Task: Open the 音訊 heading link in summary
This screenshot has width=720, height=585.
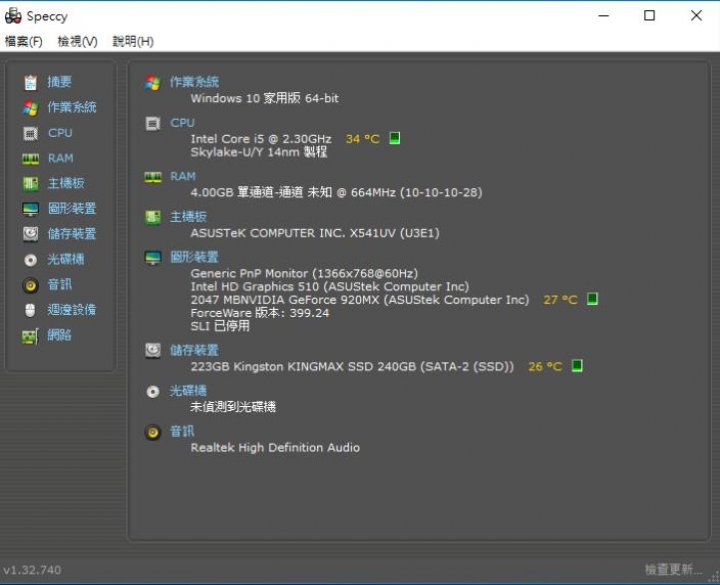Action: [182, 431]
